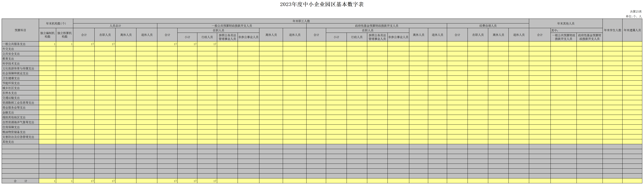Select the "年末学生人数" column header
The height and width of the screenshot is (185, 644).
point(613,30)
